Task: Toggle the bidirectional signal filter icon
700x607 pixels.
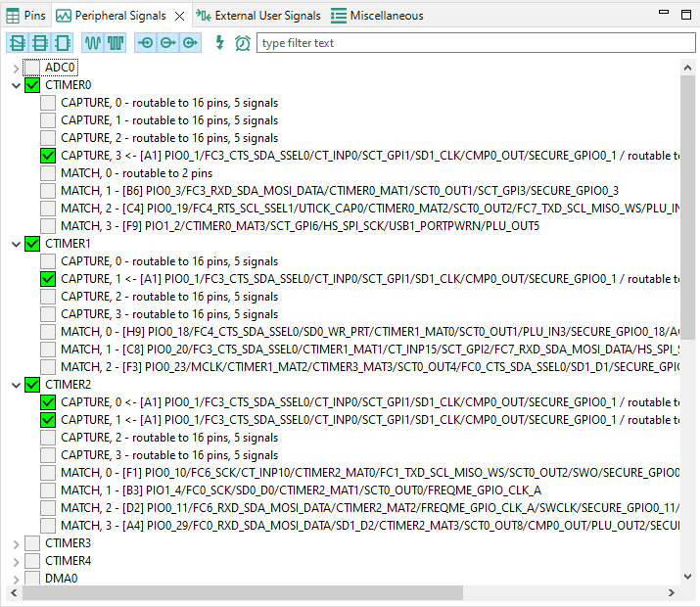Action: click(190, 43)
